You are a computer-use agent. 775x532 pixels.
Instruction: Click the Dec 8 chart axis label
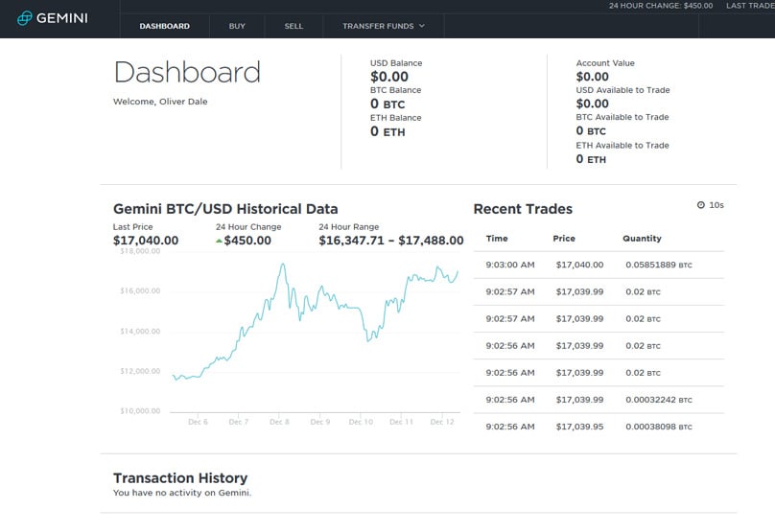point(279,422)
